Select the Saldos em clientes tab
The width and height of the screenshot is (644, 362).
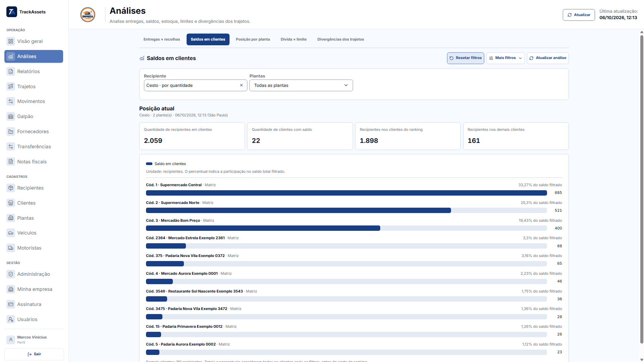[x=208, y=39]
